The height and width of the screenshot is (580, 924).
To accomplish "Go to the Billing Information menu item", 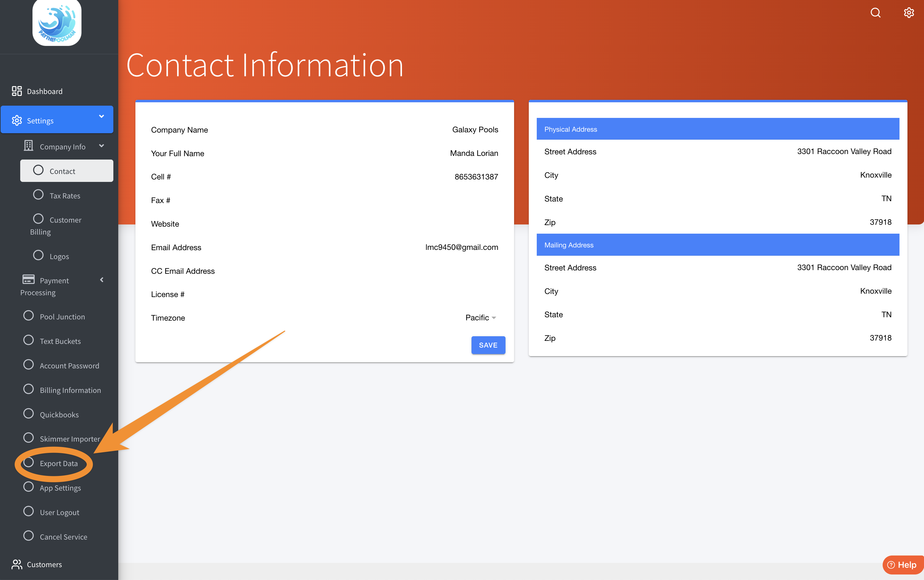I will pyautogui.click(x=70, y=390).
